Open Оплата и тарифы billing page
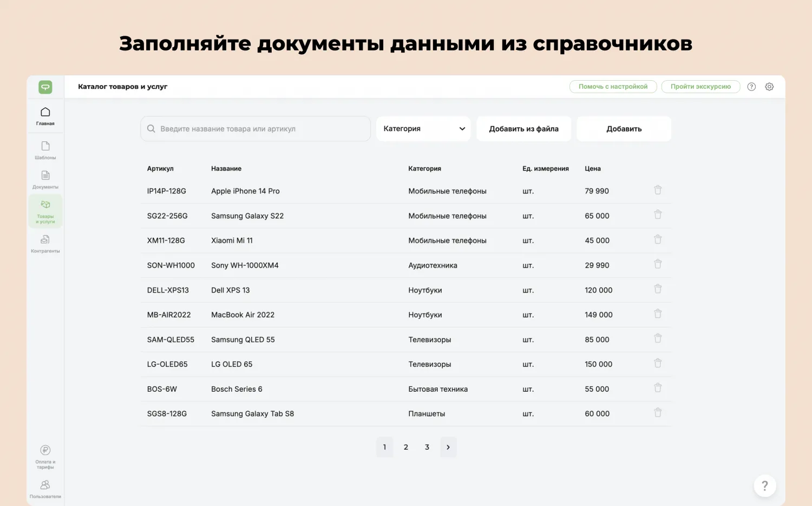 click(45, 456)
